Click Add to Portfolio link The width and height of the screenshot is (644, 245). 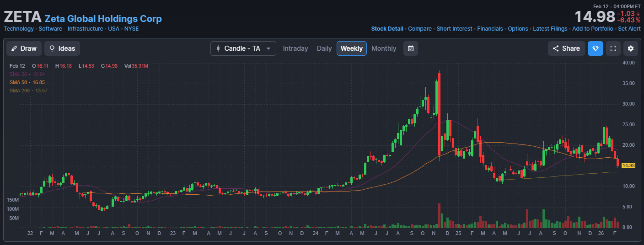pyautogui.click(x=593, y=29)
